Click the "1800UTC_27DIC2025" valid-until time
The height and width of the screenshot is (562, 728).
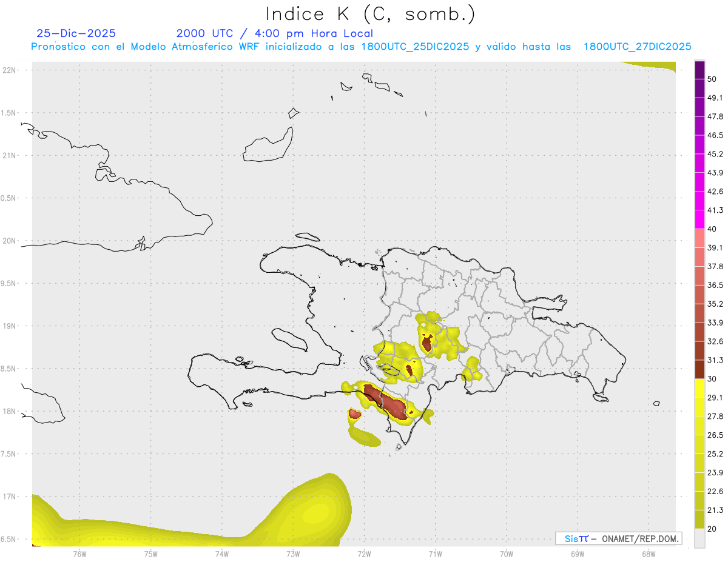[x=637, y=47]
